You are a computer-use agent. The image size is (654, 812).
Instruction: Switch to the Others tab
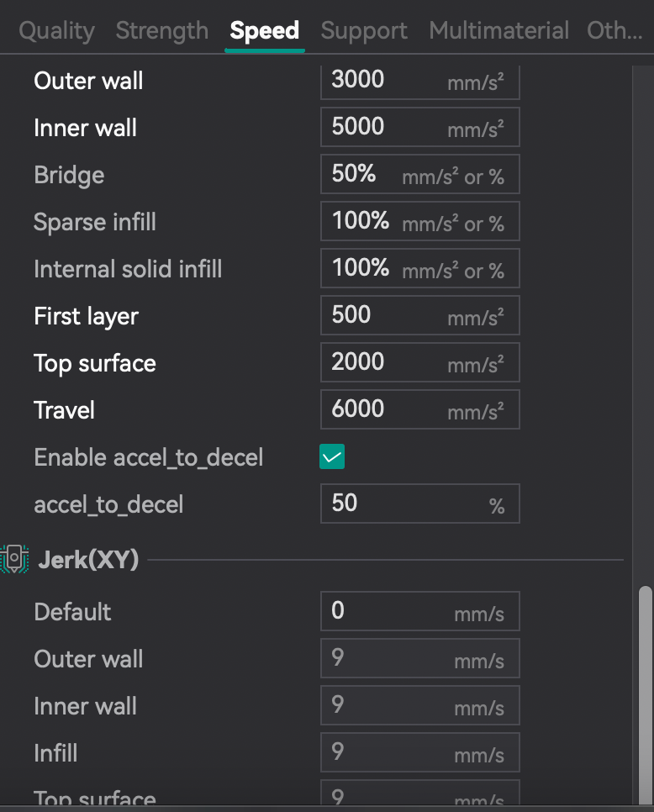click(614, 31)
